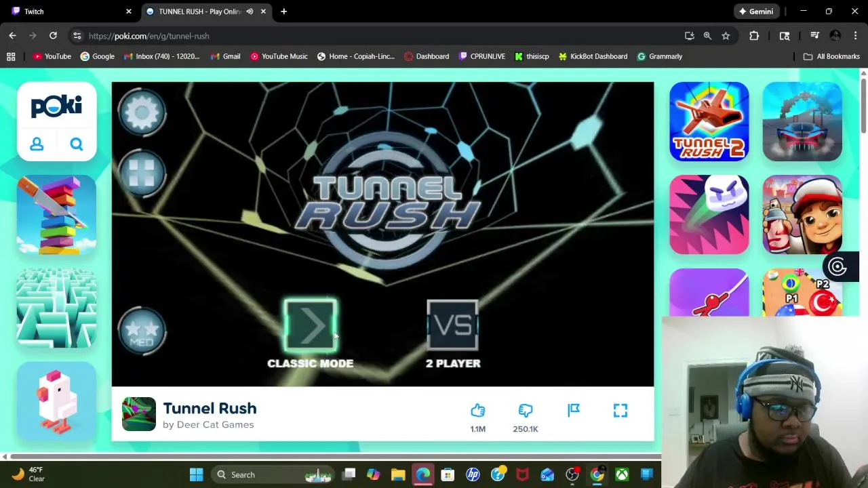This screenshot has width=868, height=488.
Task: Open the thisiscp bookmark
Action: click(x=532, y=56)
